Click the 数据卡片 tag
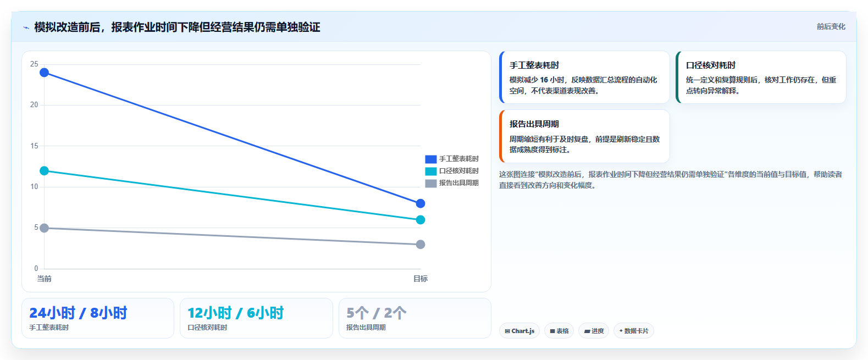Viewport: 868px width, 360px height. coord(633,331)
